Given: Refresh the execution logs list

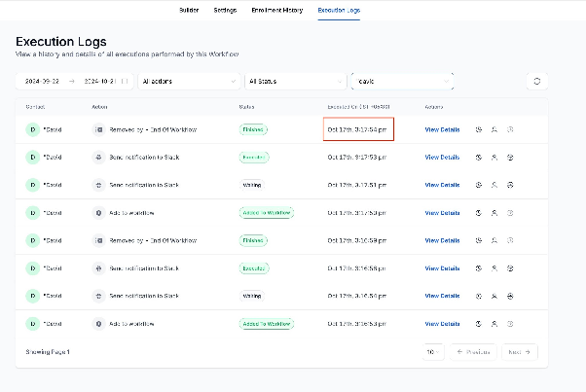Looking at the screenshot, I should click(536, 81).
